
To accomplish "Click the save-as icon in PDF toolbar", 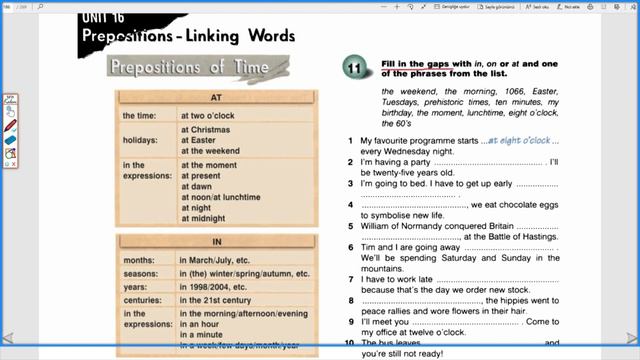I will coord(617,7).
